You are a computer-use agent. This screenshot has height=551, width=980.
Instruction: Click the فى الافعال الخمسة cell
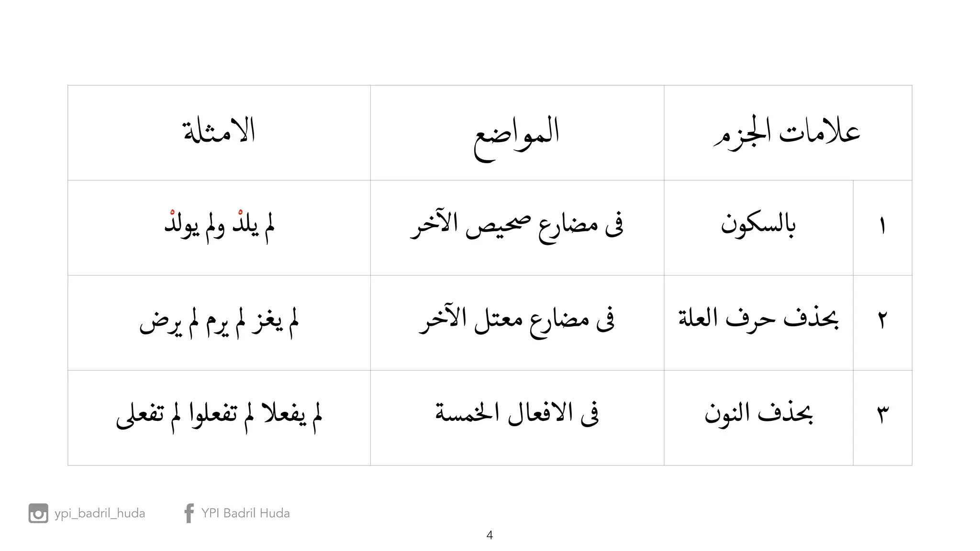click(517, 418)
